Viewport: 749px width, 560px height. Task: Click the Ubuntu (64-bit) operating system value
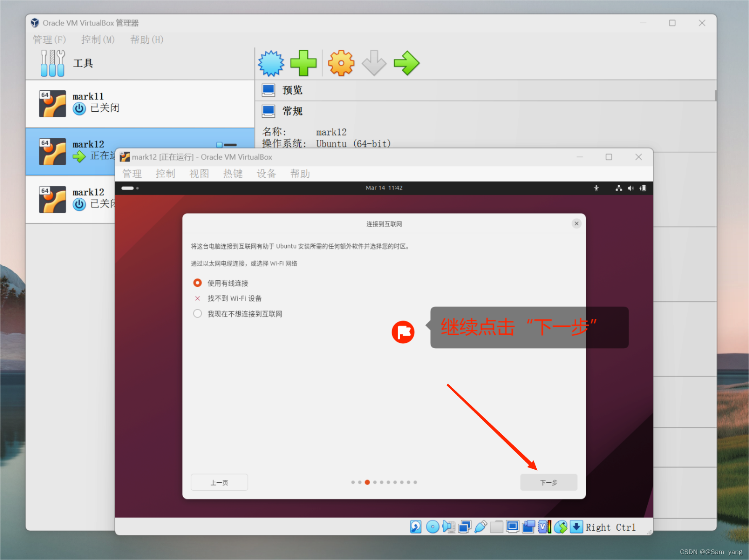point(353,144)
